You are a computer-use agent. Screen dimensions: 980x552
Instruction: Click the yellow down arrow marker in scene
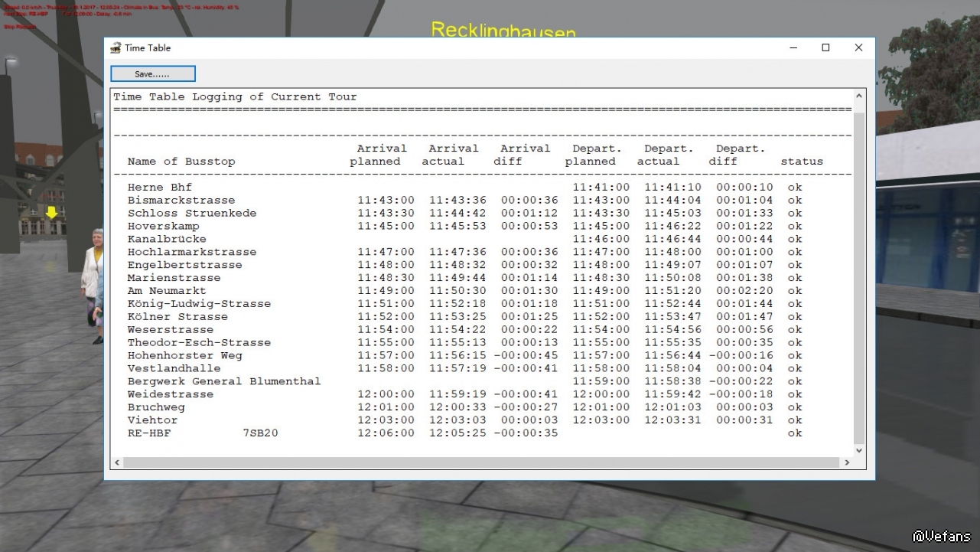(51, 212)
